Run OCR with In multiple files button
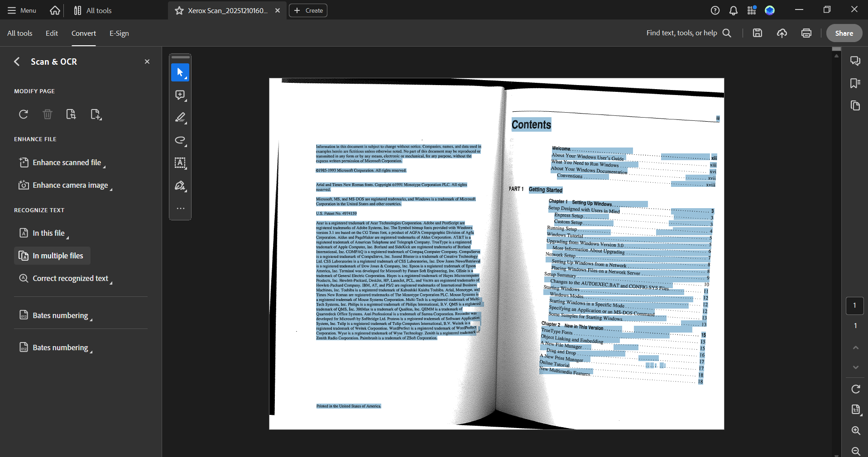This screenshot has width=868, height=457. coord(52,255)
